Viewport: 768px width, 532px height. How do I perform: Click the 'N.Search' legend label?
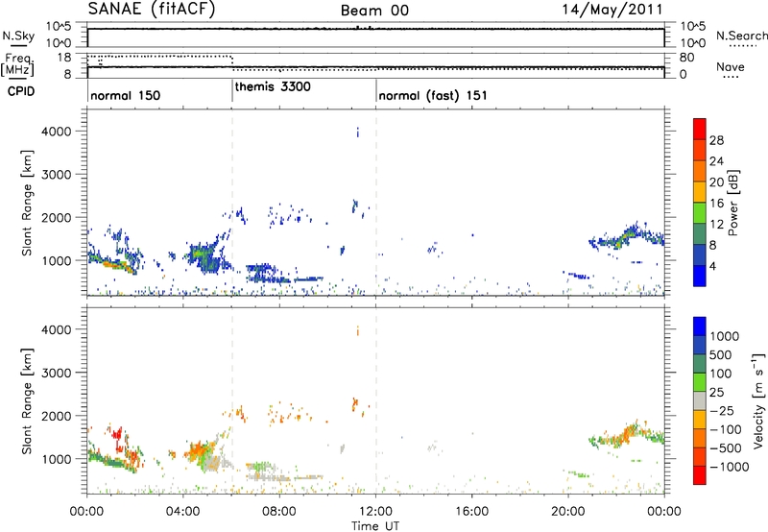[x=741, y=36]
